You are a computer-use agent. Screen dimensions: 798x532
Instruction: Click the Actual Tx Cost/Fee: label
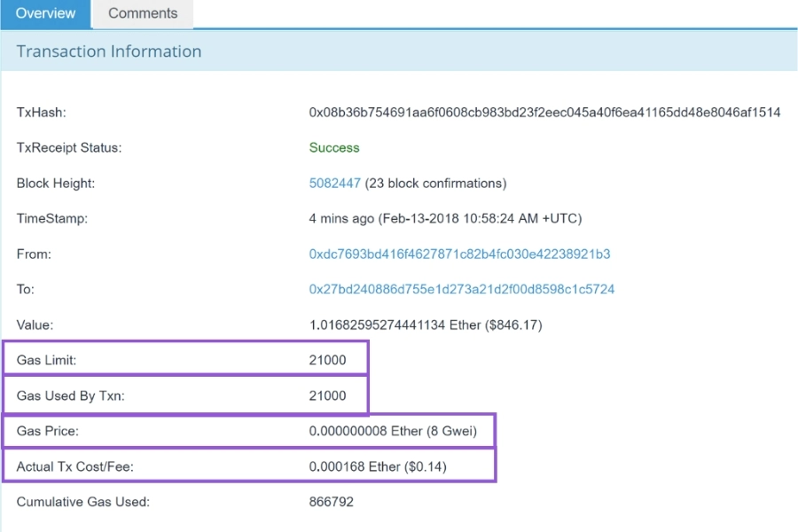74,467
